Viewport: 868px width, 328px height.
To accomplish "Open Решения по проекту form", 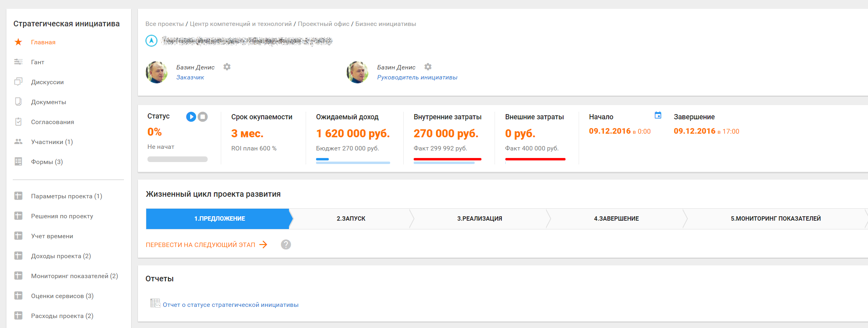I will (x=62, y=216).
